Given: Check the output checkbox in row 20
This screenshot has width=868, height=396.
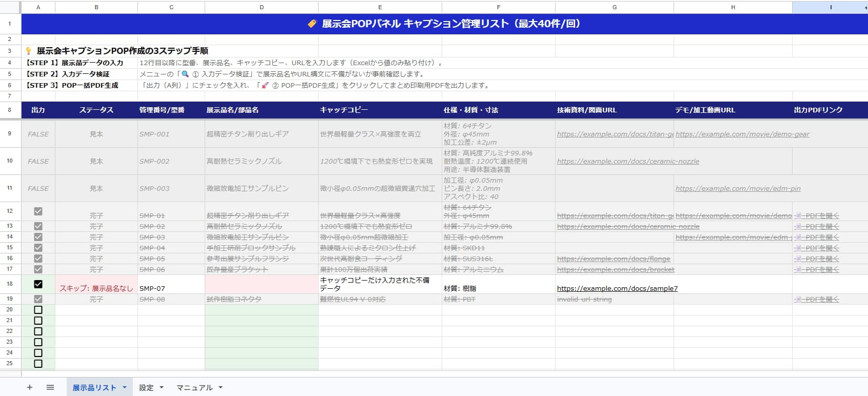Looking at the screenshot, I should point(38,310).
